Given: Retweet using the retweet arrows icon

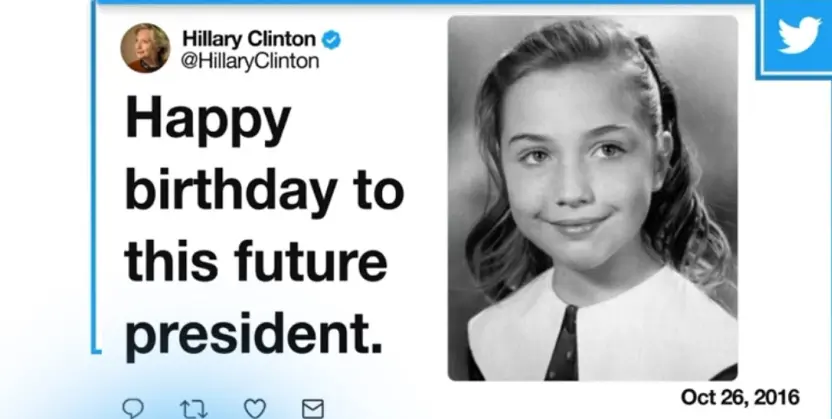Looking at the screenshot, I should coord(194,409).
